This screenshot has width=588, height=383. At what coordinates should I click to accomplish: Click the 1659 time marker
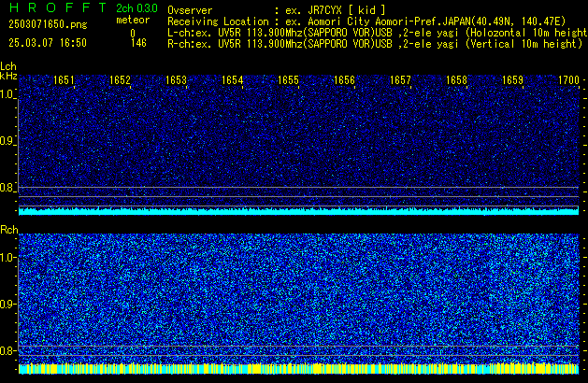click(512, 80)
